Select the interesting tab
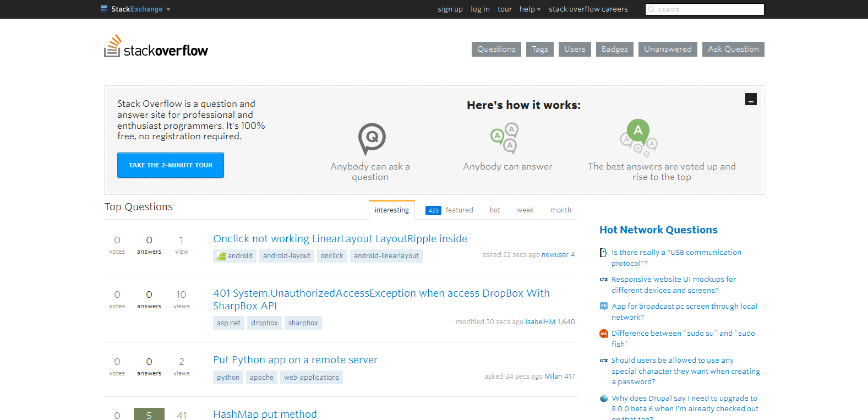The image size is (868, 420). pos(392,210)
